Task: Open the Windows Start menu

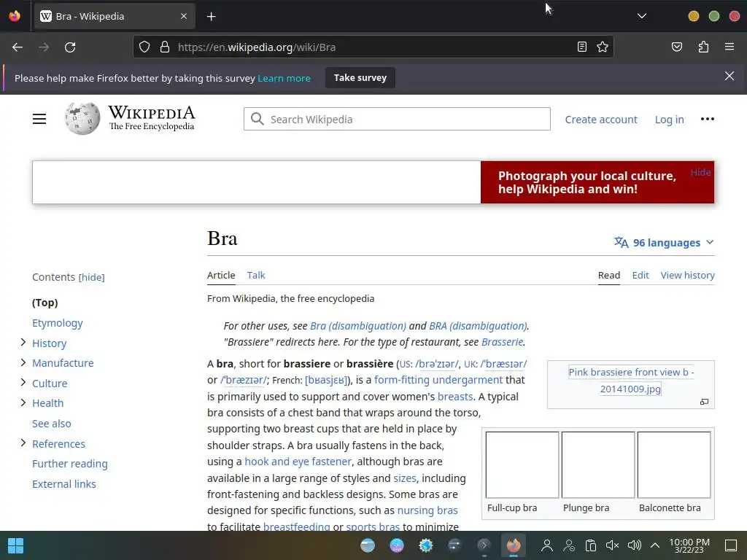Action: pyautogui.click(x=16, y=545)
